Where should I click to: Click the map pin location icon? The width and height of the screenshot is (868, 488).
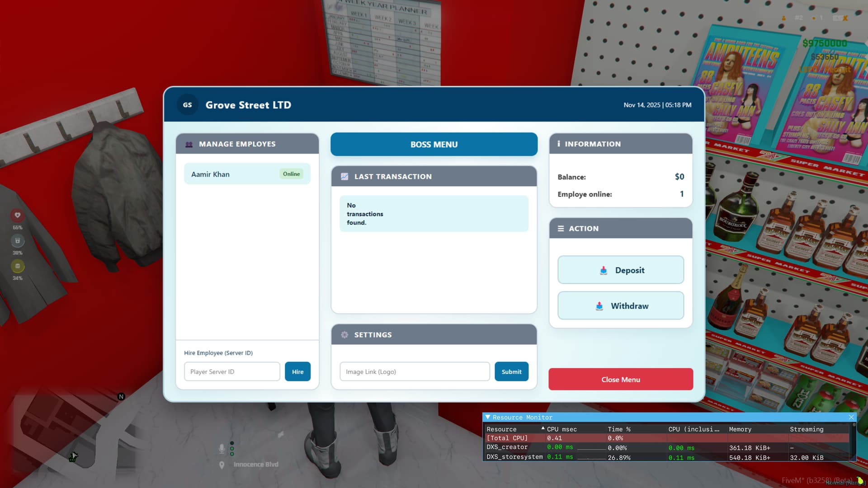click(222, 465)
